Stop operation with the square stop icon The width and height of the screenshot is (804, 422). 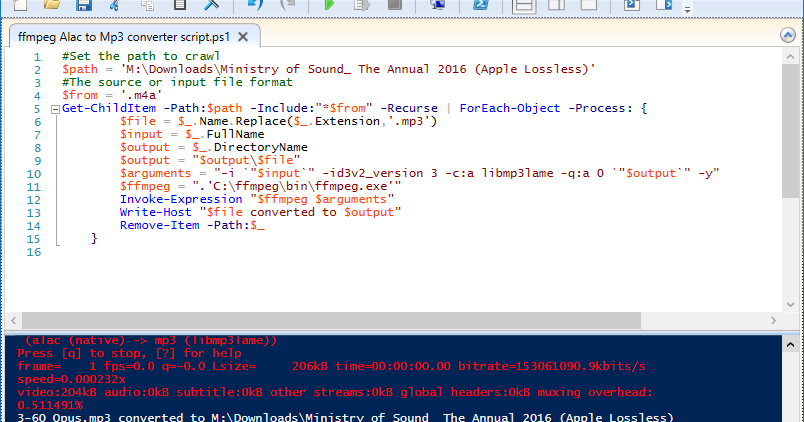click(x=394, y=5)
